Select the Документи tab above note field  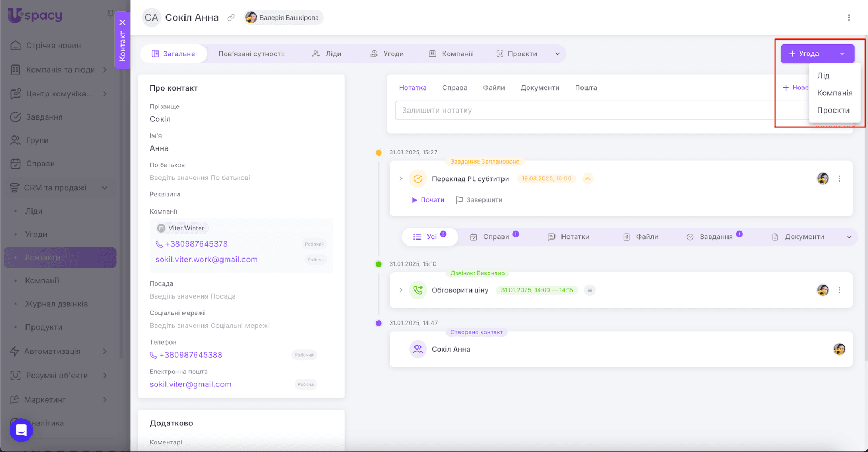[x=540, y=88]
